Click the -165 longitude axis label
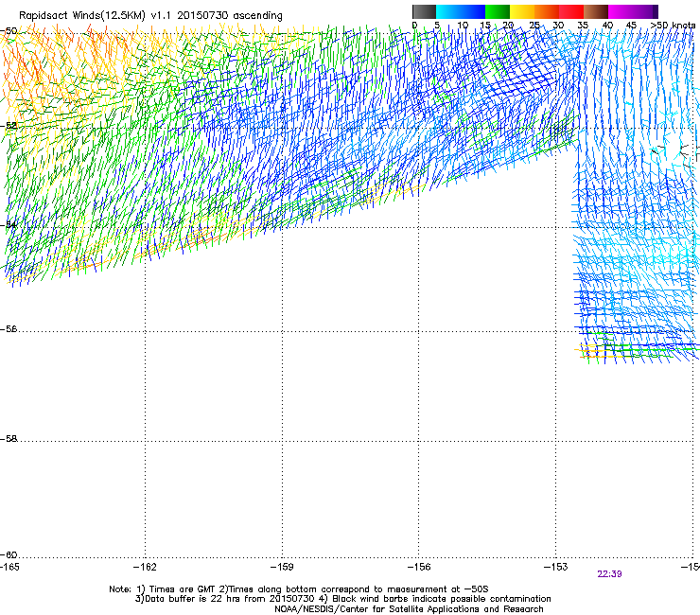Viewport: 700px width, 615px height. [9, 567]
